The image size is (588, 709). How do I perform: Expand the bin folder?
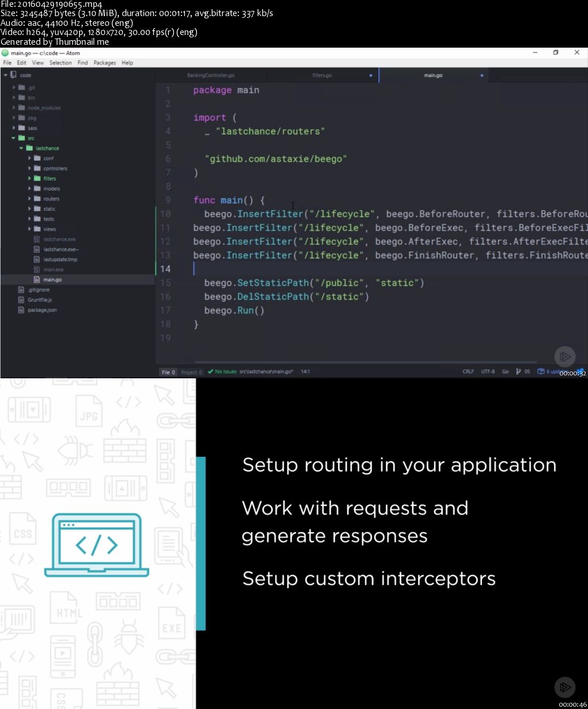click(14, 98)
